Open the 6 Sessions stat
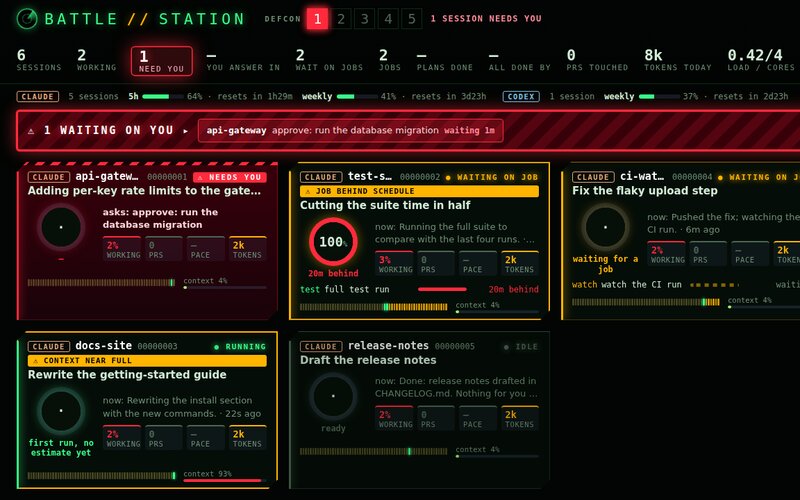 39,60
